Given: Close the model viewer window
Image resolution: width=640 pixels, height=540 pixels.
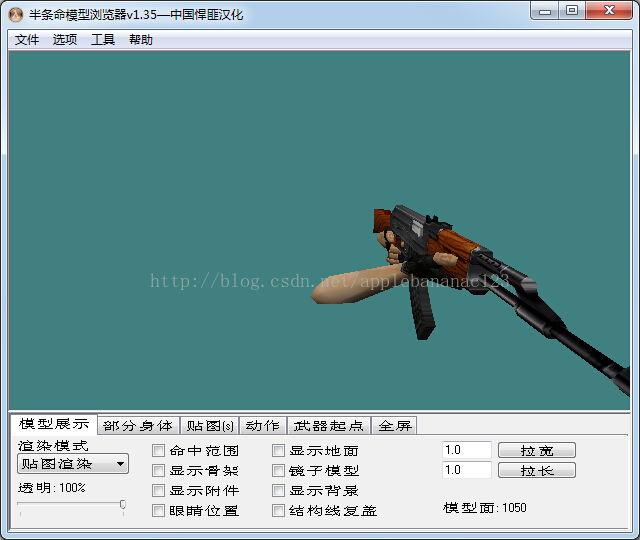Looking at the screenshot, I should click(x=609, y=11).
